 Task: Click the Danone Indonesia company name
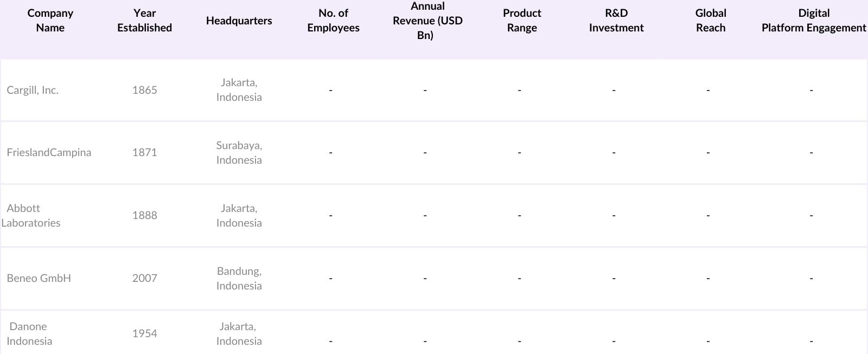(29, 334)
